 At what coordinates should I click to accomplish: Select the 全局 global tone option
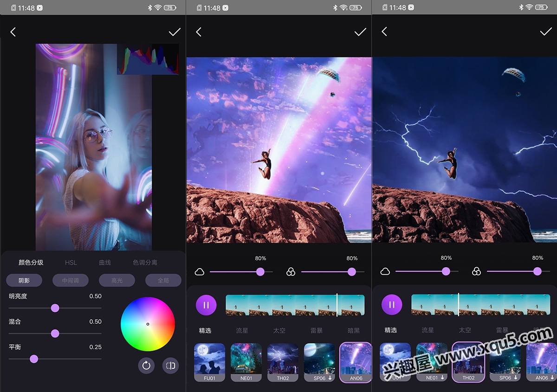[x=163, y=280]
